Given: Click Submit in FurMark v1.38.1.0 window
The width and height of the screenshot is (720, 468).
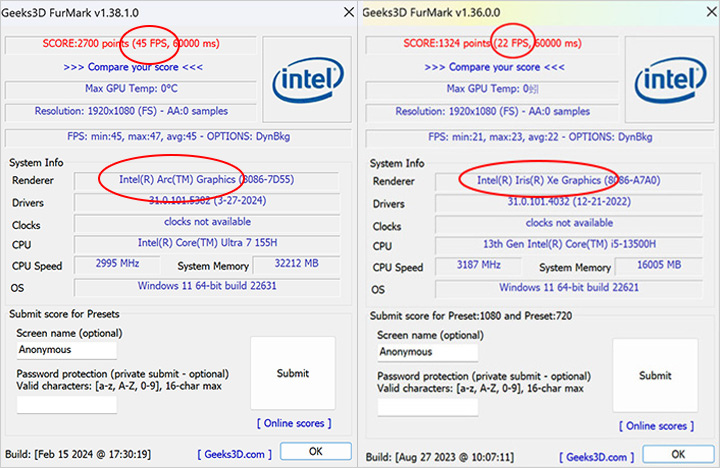Looking at the screenshot, I should click(293, 373).
